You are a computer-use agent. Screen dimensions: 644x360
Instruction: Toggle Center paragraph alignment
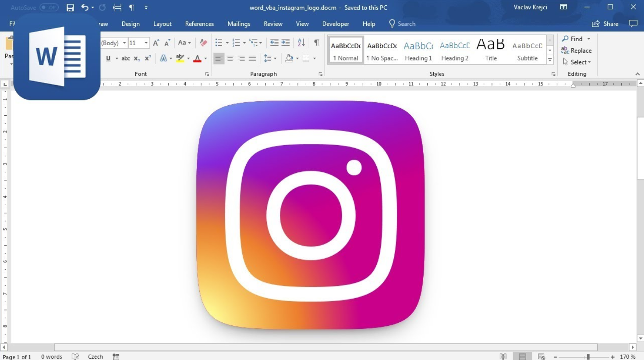tap(230, 58)
